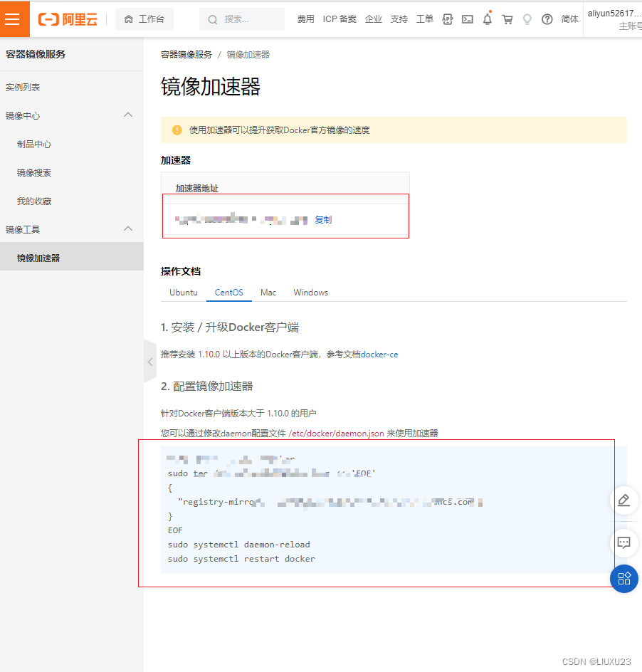
Task: Switch the language via 简体
Action: pyautogui.click(x=569, y=19)
